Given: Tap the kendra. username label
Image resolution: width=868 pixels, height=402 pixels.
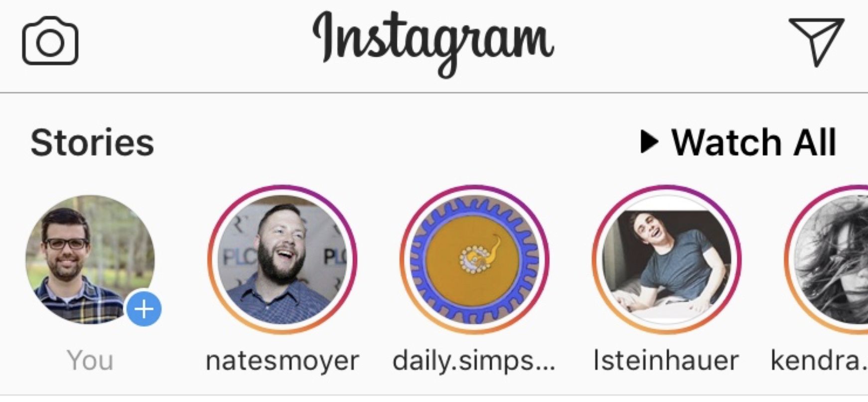Looking at the screenshot, I should [x=820, y=360].
